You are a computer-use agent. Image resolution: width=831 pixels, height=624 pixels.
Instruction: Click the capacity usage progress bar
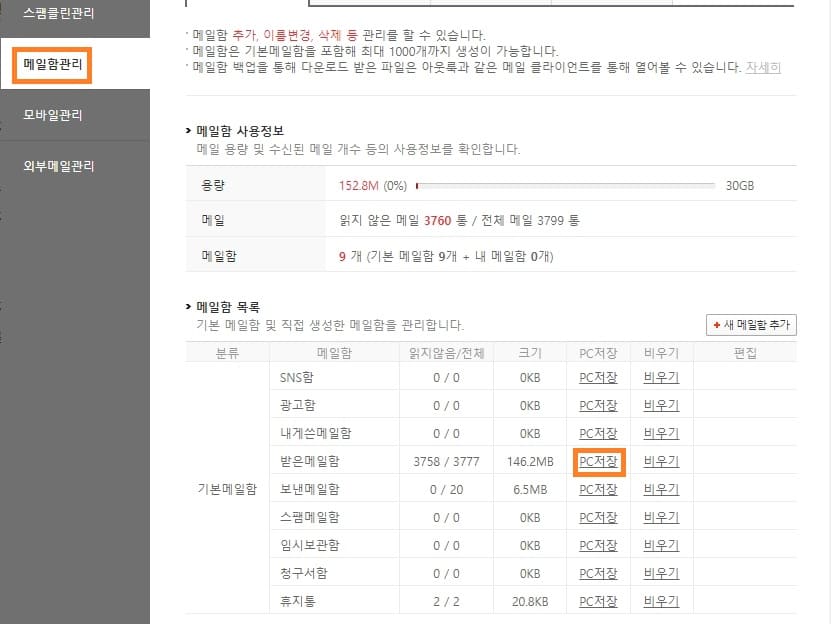pos(565,186)
